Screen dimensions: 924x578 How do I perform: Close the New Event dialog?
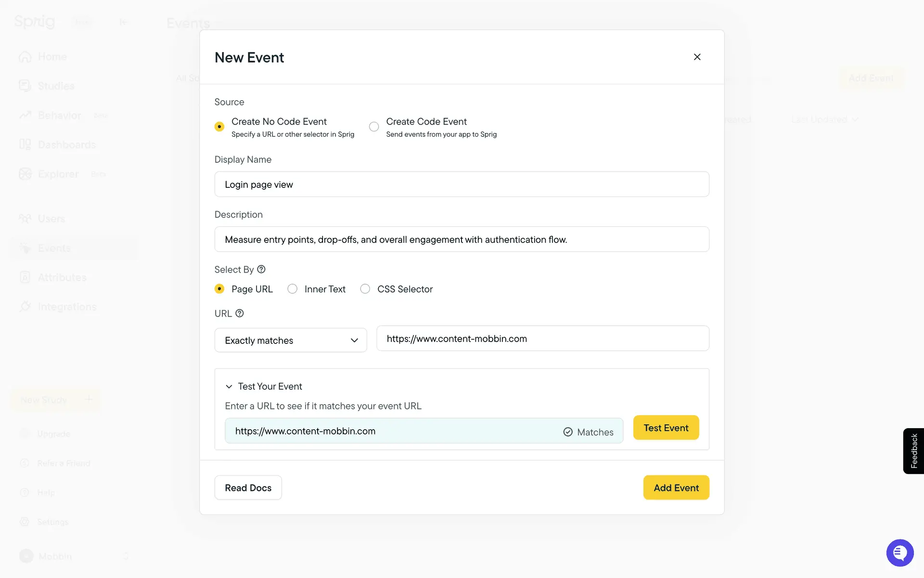pos(697,57)
